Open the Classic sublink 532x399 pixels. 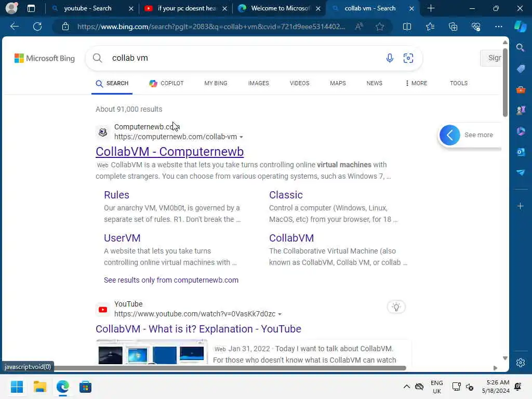click(x=286, y=195)
